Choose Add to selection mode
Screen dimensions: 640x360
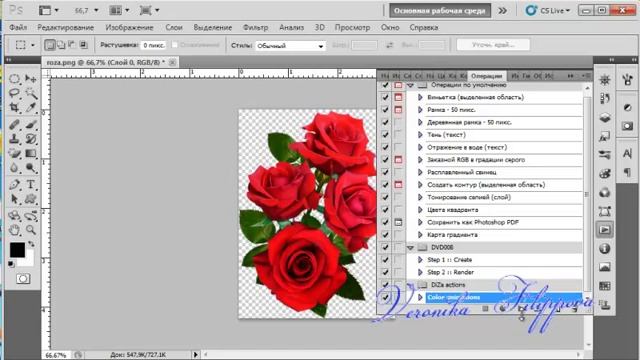point(61,45)
